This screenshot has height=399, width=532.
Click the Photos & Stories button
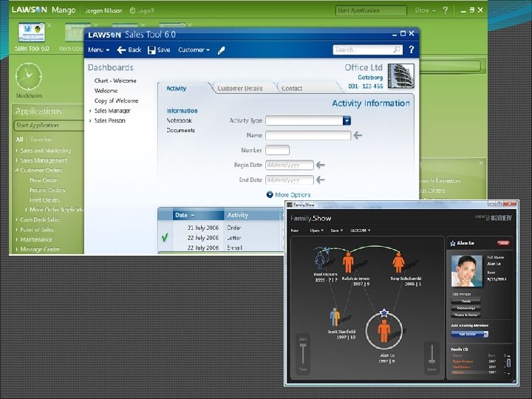click(x=465, y=316)
